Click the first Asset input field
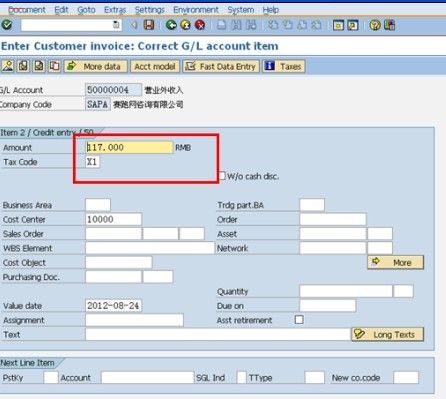This screenshot has height=399, width=446. click(333, 233)
